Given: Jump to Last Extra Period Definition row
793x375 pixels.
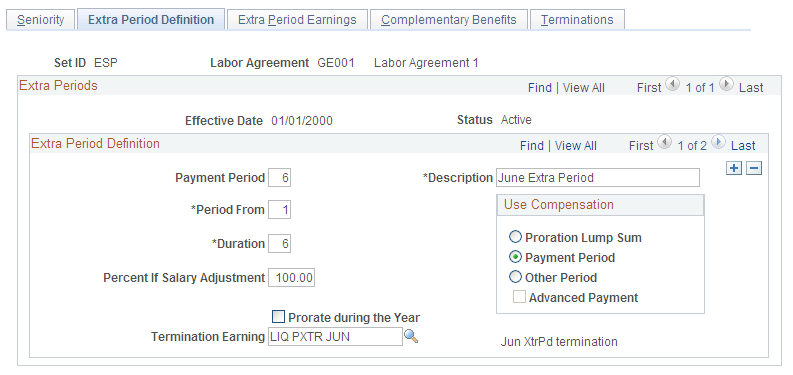Looking at the screenshot, I should (743, 146).
